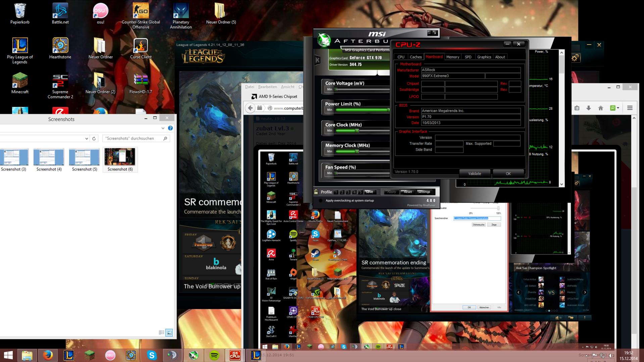
Task: Switch to MSI Afterburner in the taskbar
Action: (193, 355)
